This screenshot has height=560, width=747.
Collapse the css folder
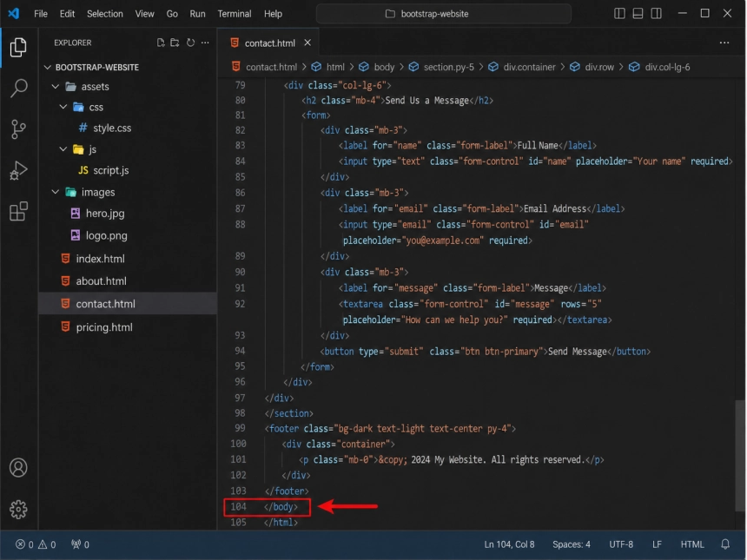pos(63,107)
